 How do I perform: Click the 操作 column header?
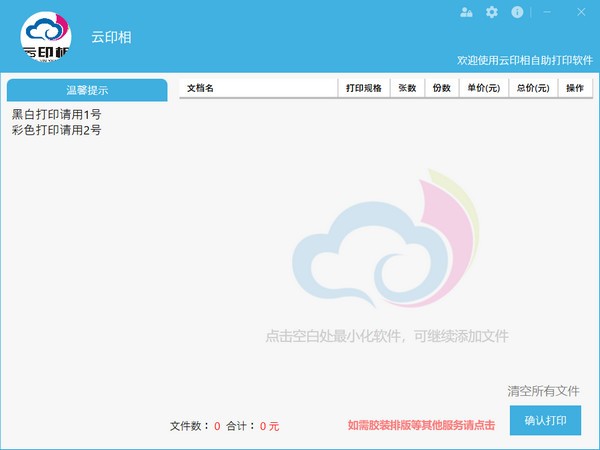574,88
